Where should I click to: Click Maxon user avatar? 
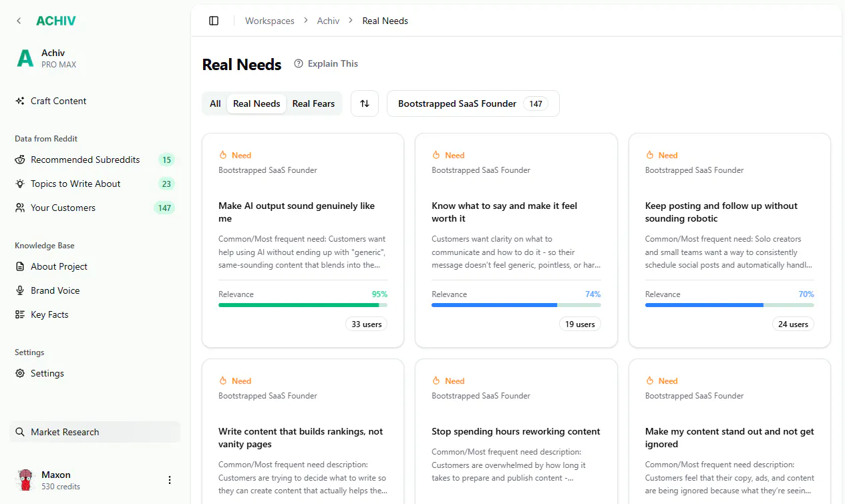25,480
